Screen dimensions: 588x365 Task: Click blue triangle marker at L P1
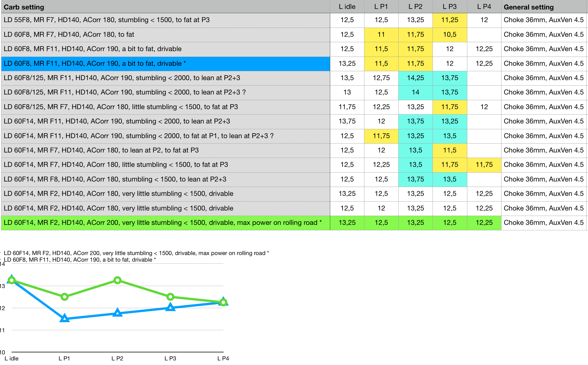coord(65,318)
